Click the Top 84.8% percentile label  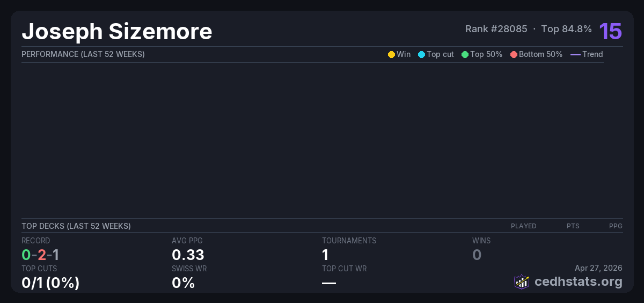(x=566, y=29)
